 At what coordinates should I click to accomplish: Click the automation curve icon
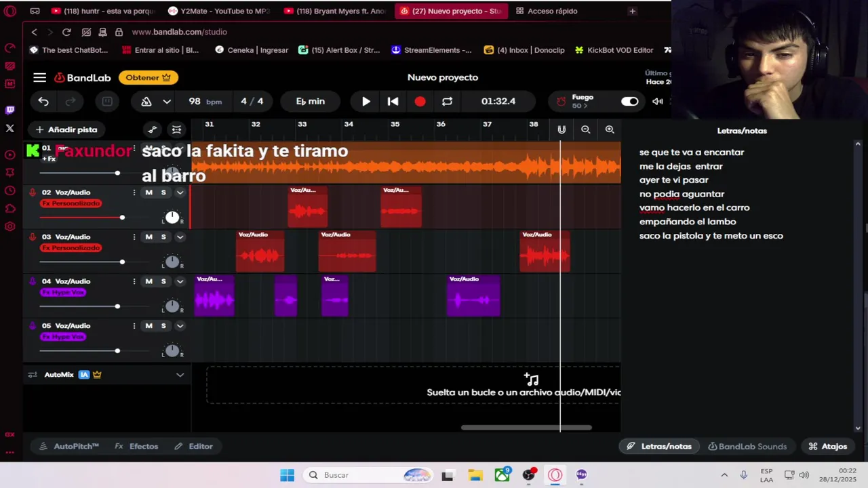coord(153,129)
